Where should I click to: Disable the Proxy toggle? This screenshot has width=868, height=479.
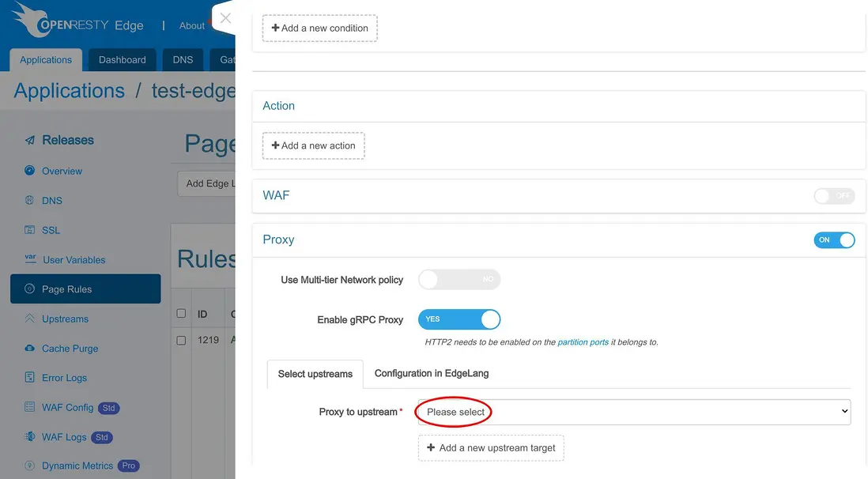tap(834, 239)
